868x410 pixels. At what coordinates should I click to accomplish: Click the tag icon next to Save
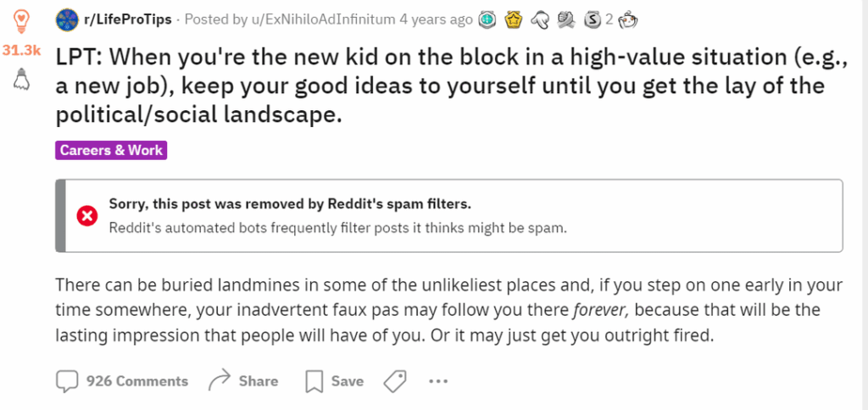pos(395,381)
